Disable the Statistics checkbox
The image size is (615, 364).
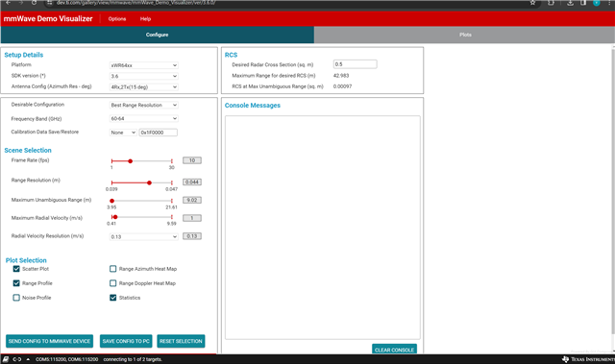[x=113, y=298]
